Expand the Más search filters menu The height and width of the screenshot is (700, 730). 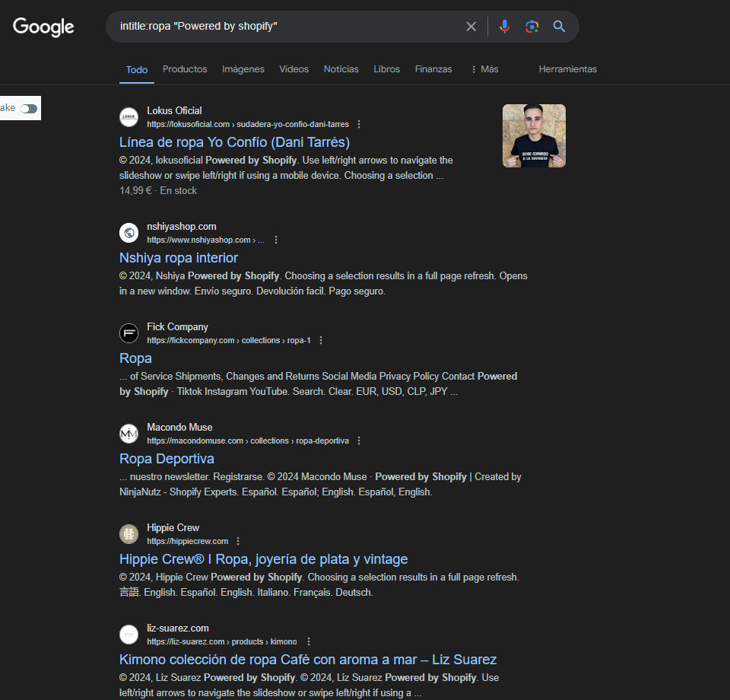(484, 69)
